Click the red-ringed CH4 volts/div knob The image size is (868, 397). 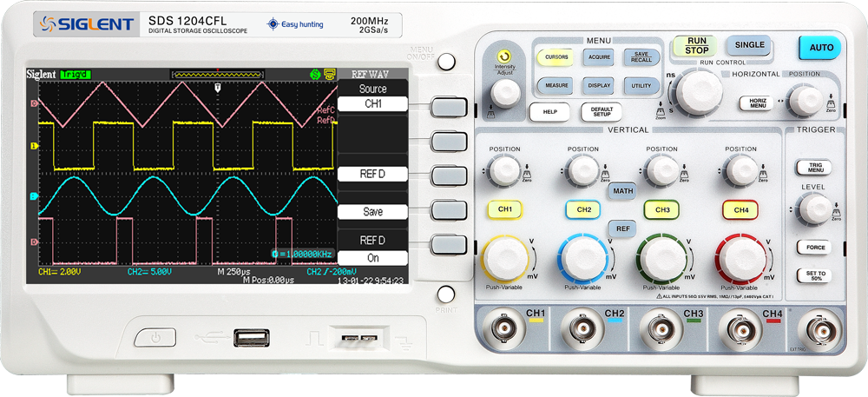[x=740, y=260]
